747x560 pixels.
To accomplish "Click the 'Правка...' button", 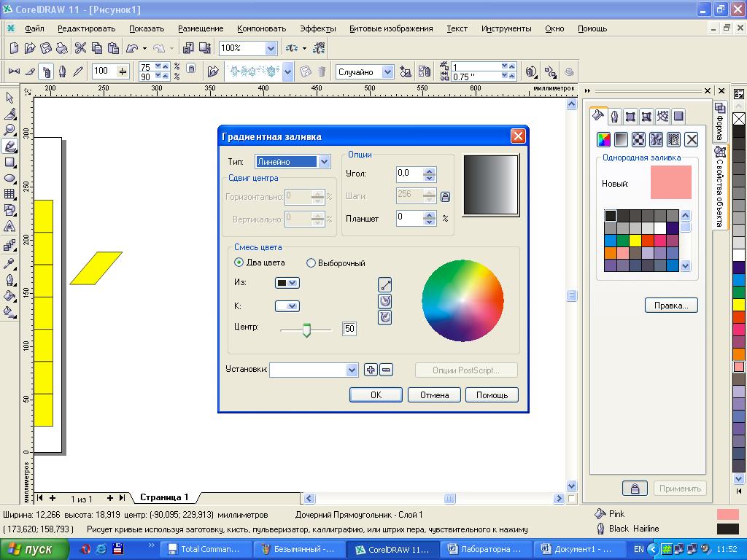I will coord(671,306).
